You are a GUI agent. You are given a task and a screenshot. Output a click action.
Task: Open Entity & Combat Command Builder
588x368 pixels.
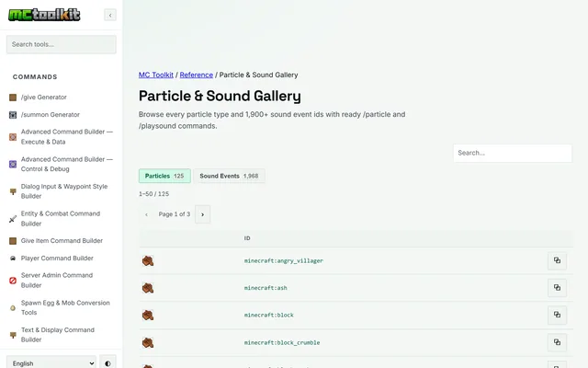point(61,219)
